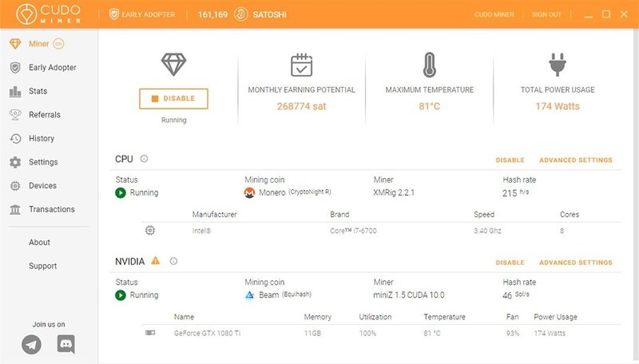Viewport: 639px width, 364px height.
Task: Click the Beam coin icon
Action: (249, 295)
